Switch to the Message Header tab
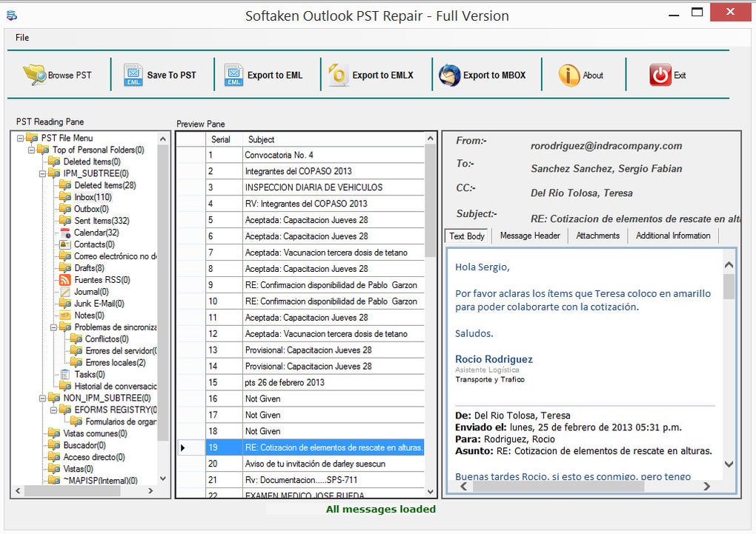Viewport: 756px width, 534px height. [x=529, y=236]
